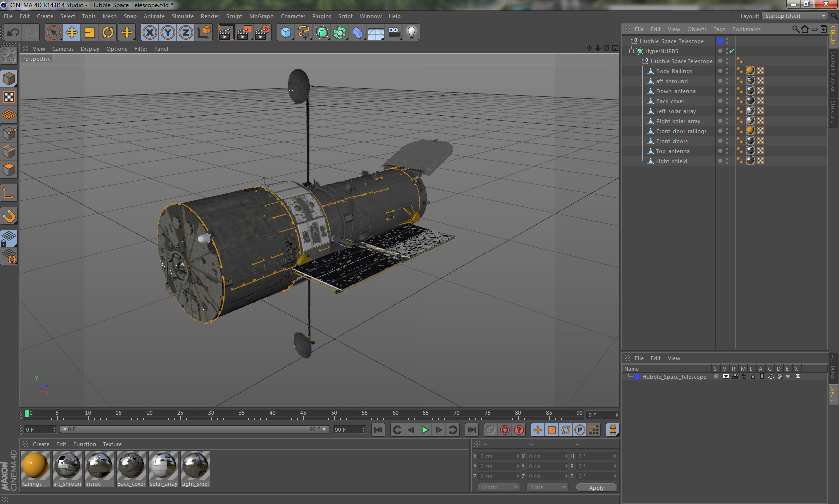Select the Rotate tool icon
This screenshot has width=839, height=504.
[108, 33]
